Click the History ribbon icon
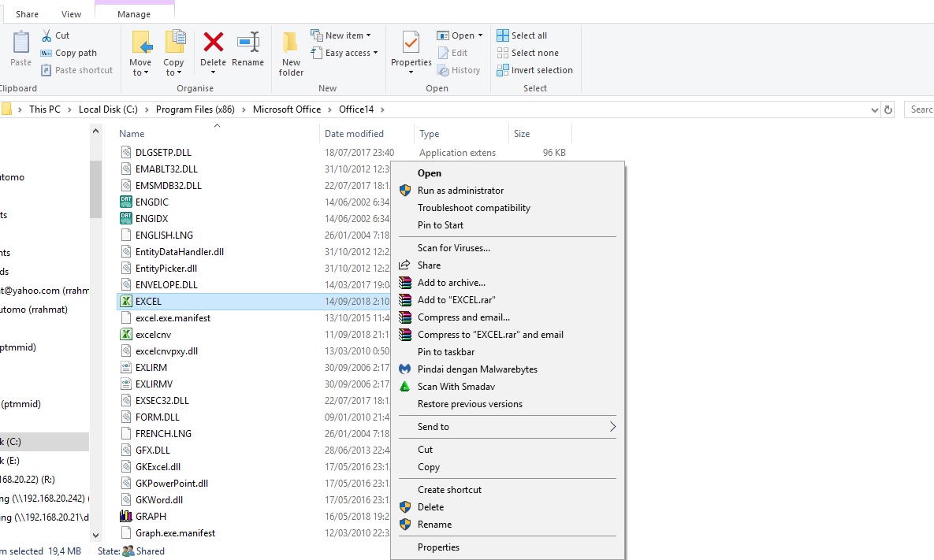This screenshot has width=934, height=560. pos(443,70)
